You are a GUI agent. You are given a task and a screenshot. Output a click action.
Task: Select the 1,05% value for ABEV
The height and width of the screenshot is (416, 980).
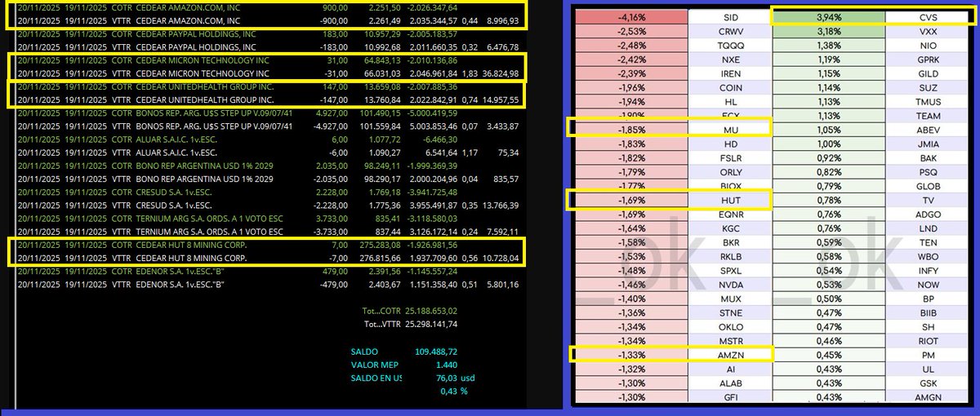pyautogui.click(x=829, y=129)
